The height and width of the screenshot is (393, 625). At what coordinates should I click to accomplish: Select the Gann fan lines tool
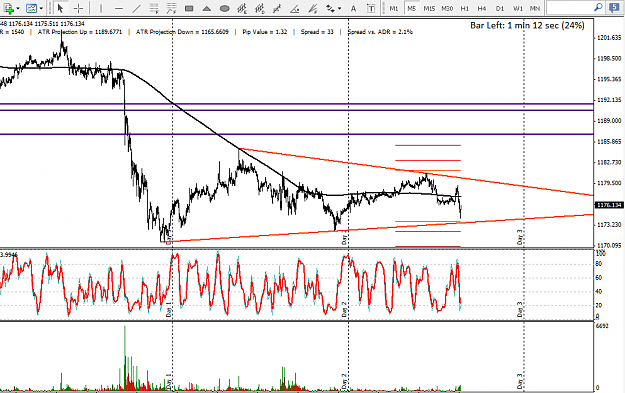click(313, 8)
